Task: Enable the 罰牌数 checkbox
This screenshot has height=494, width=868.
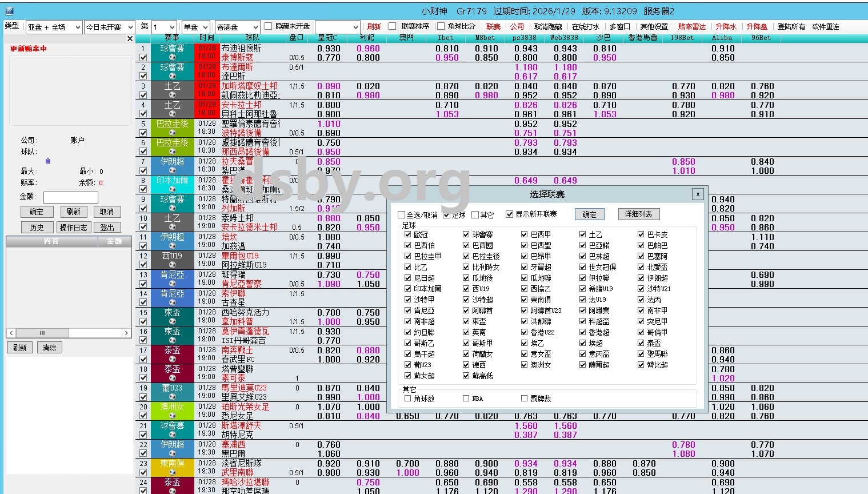Action: click(x=524, y=399)
